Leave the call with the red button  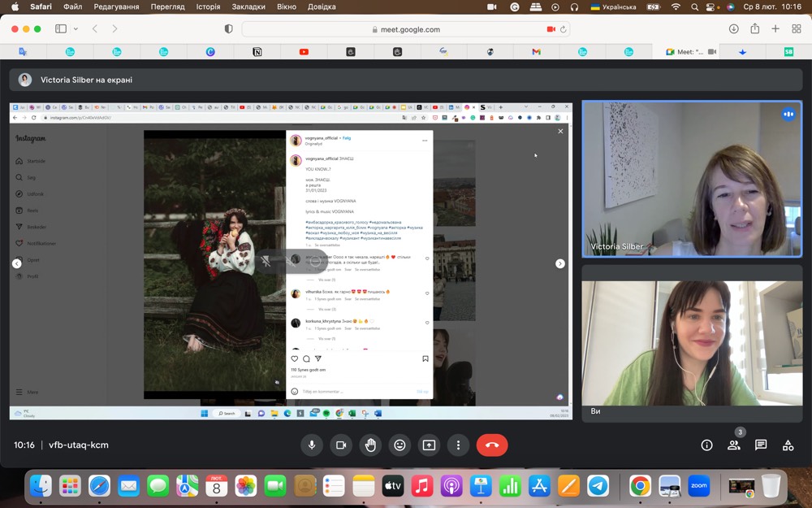tap(492, 445)
